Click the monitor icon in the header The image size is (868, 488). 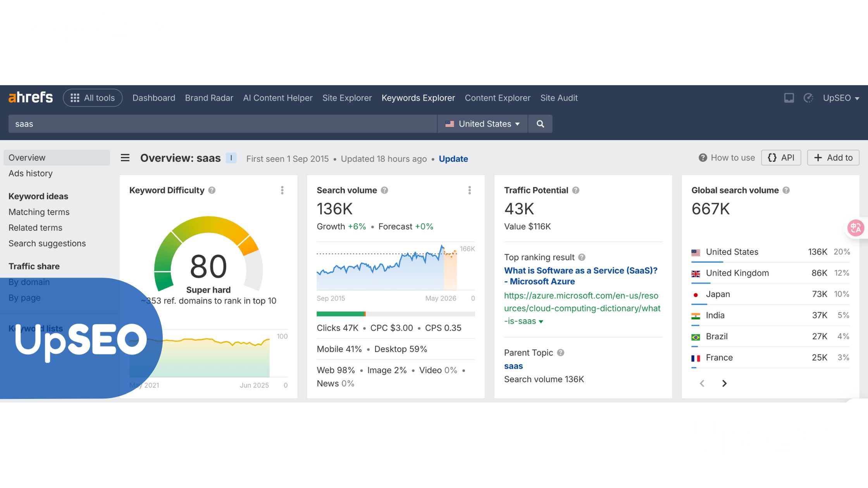[x=789, y=98]
